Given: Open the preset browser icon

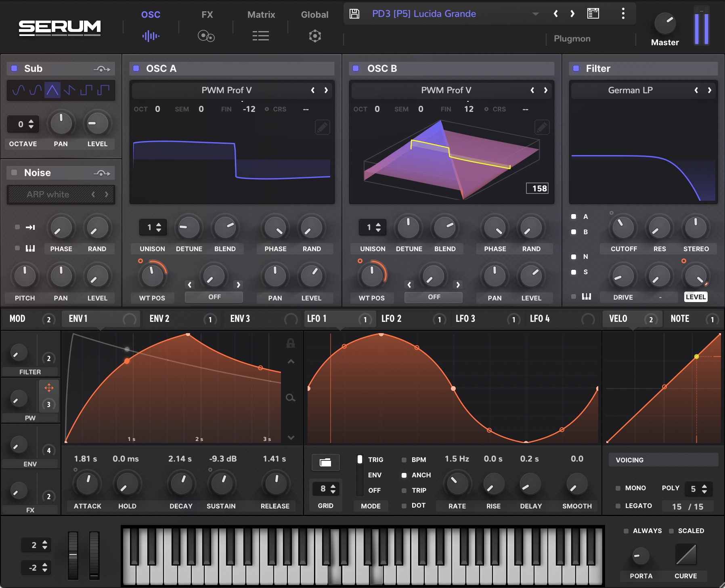Looking at the screenshot, I should 593,14.
